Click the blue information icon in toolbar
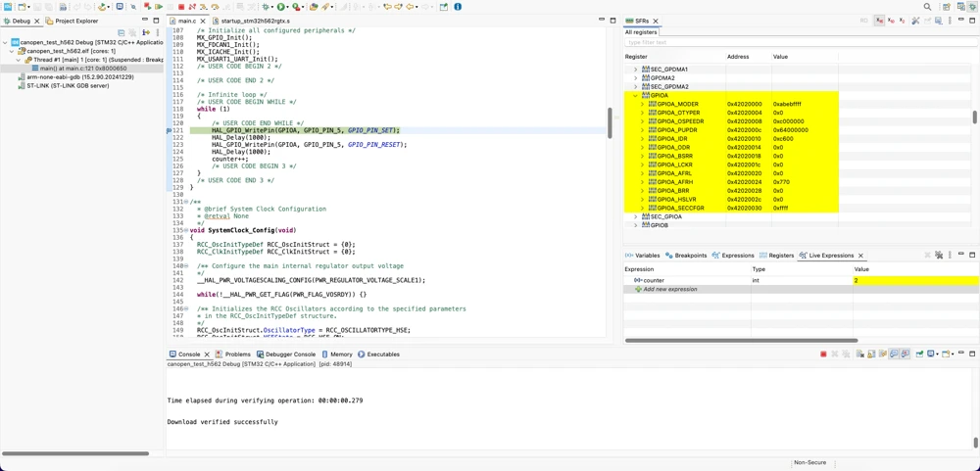Screen dimensions: 980x471 (x=458, y=7)
